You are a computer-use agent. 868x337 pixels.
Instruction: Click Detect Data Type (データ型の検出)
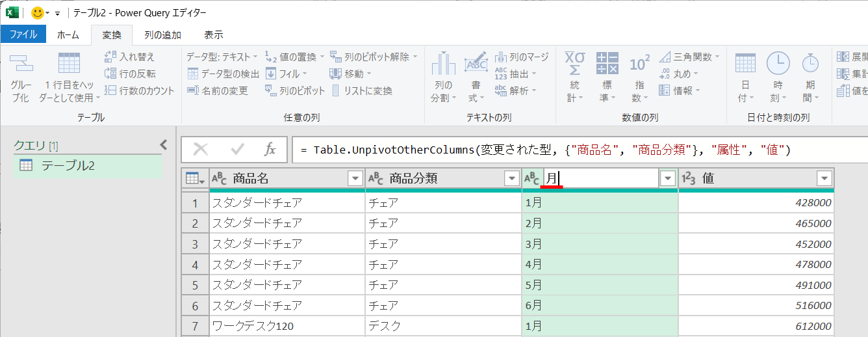223,74
